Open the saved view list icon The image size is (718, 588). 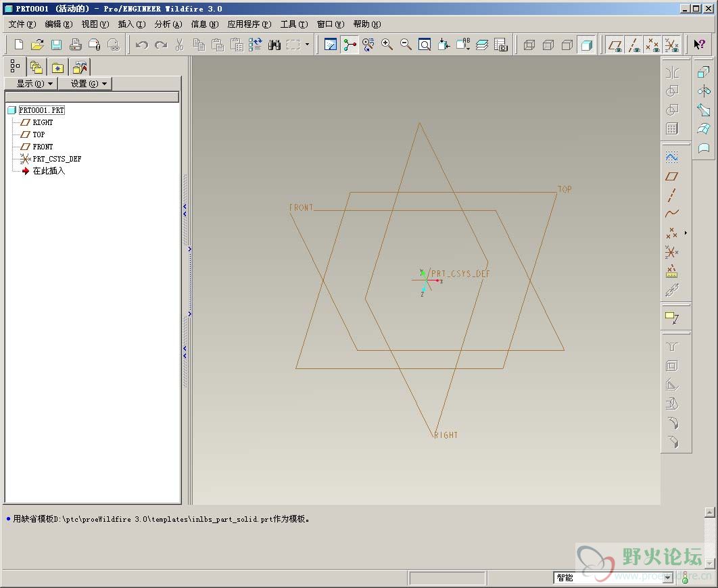coord(463,45)
